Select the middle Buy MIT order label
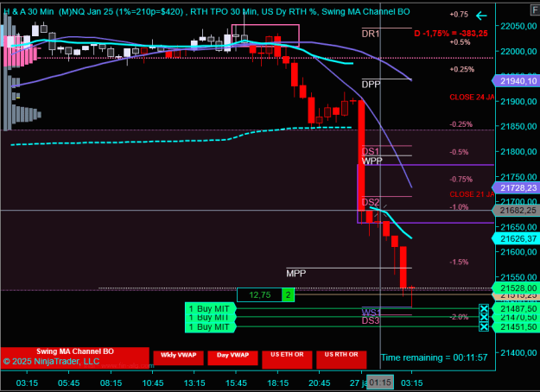Image resolution: width=540 pixels, height=392 pixels. point(211,317)
